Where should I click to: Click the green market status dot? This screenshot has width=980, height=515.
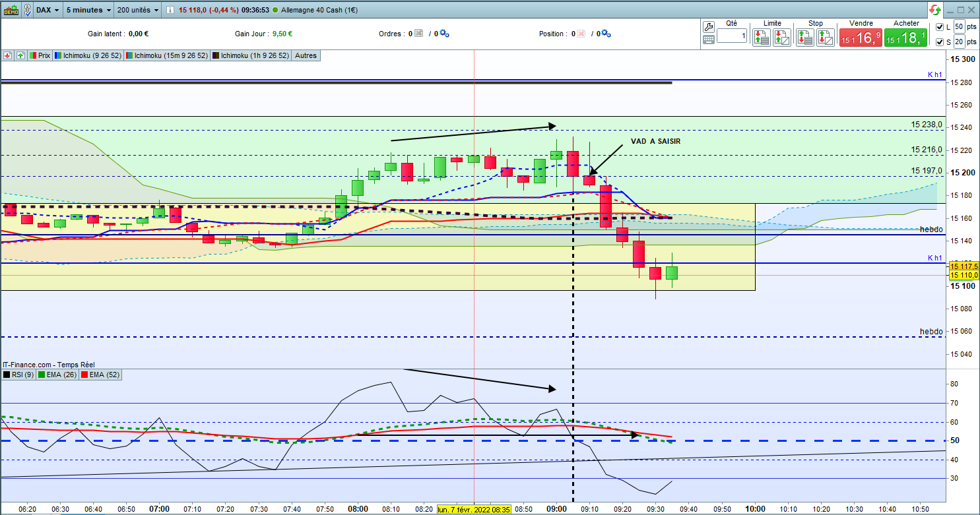(275, 11)
